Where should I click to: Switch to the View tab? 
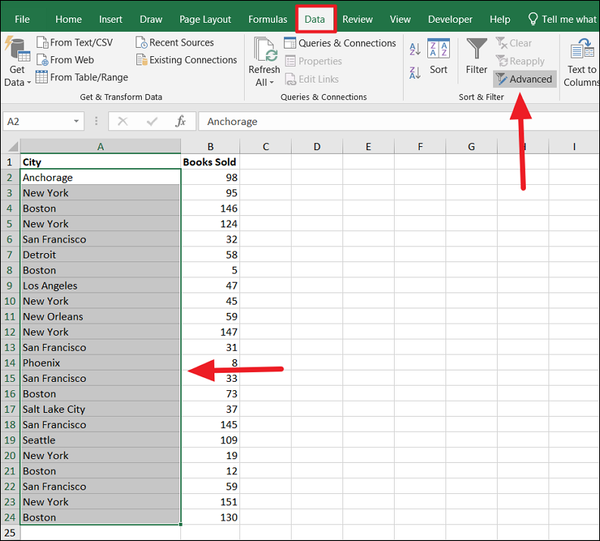[x=400, y=19]
